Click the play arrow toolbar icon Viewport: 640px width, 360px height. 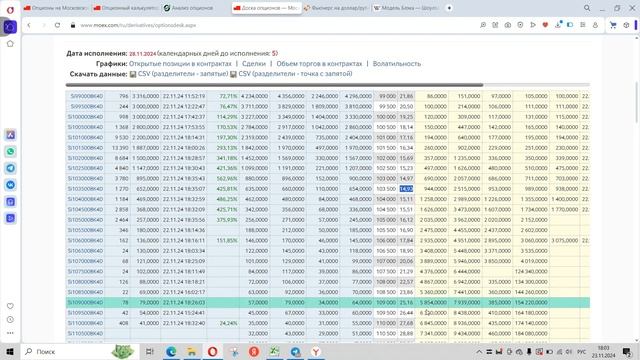pos(533,25)
